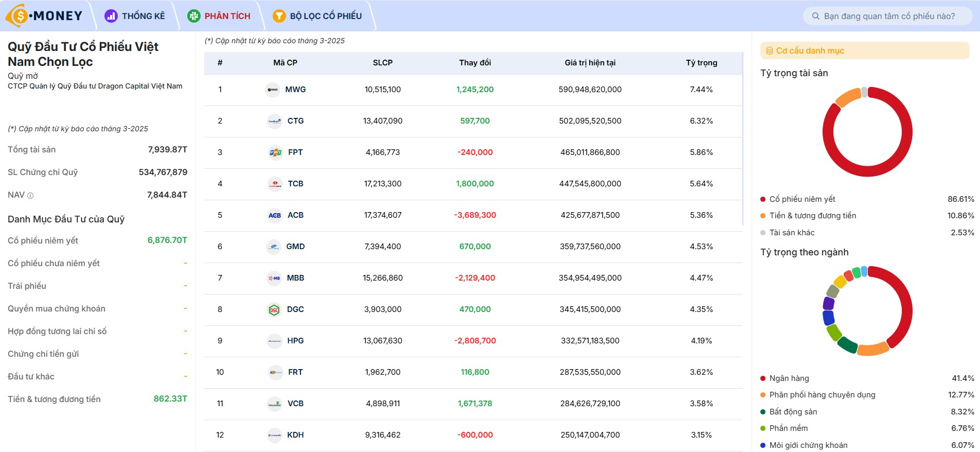
Task: Click the FPT company logo
Action: pyautogui.click(x=276, y=152)
